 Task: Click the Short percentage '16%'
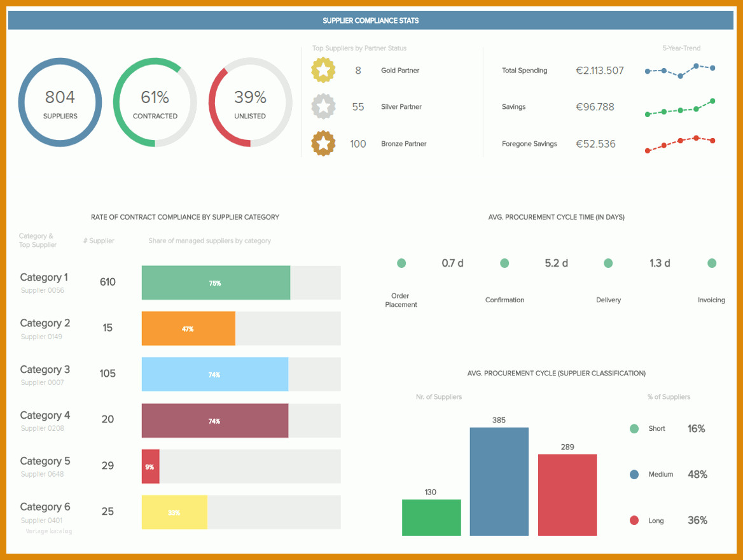pos(697,429)
